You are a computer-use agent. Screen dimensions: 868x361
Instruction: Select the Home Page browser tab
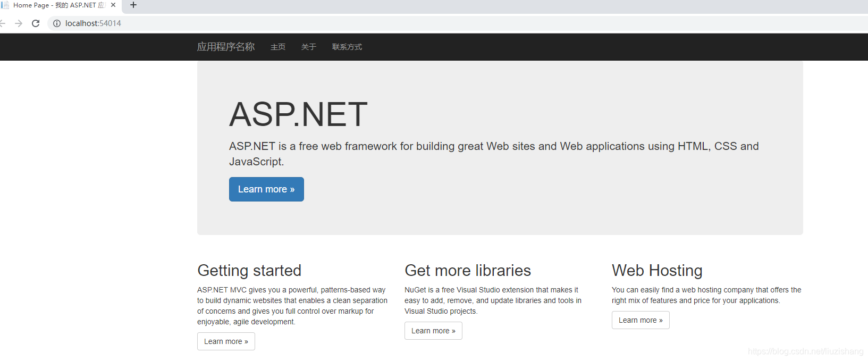[x=60, y=5]
